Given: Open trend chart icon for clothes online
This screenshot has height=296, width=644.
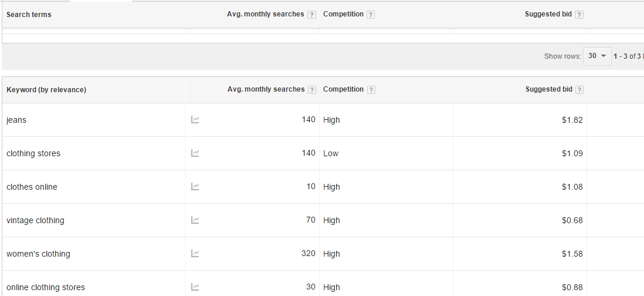Looking at the screenshot, I should pyautogui.click(x=195, y=187).
